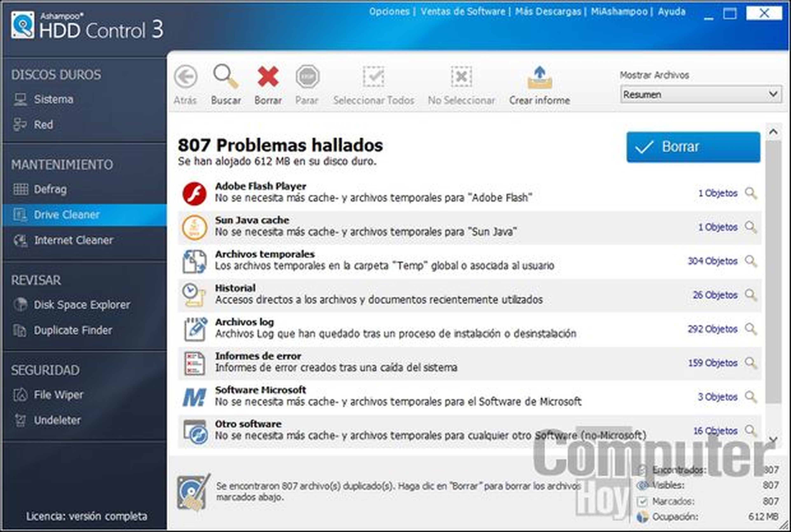The image size is (791, 532).
Task: Click the Adobe Flash Player entry icon
Action: coord(194,193)
